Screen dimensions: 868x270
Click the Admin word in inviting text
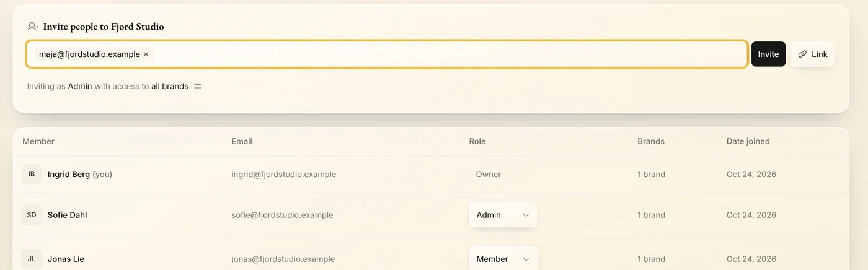80,87
